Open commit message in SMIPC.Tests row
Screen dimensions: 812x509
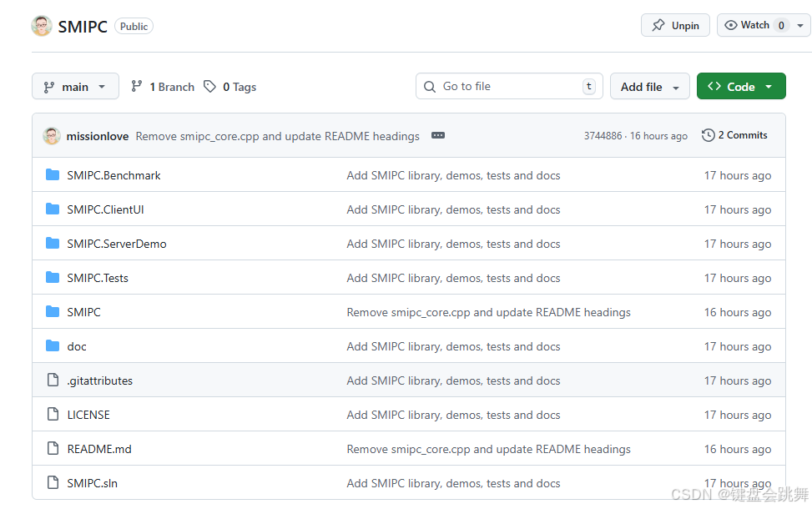454,278
